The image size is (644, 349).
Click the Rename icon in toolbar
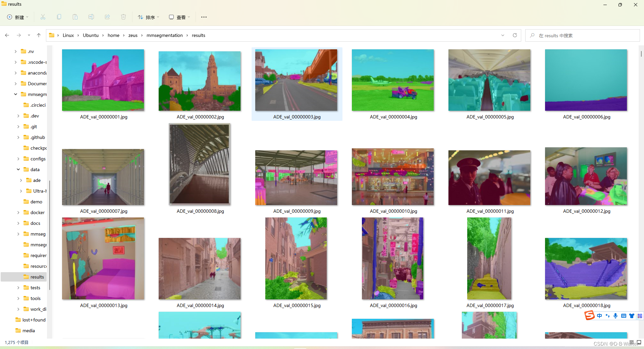(91, 17)
